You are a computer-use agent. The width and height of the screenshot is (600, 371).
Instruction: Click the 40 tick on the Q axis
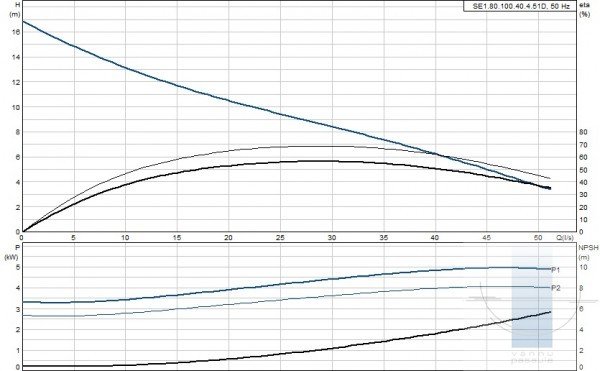click(x=435, y=238)
